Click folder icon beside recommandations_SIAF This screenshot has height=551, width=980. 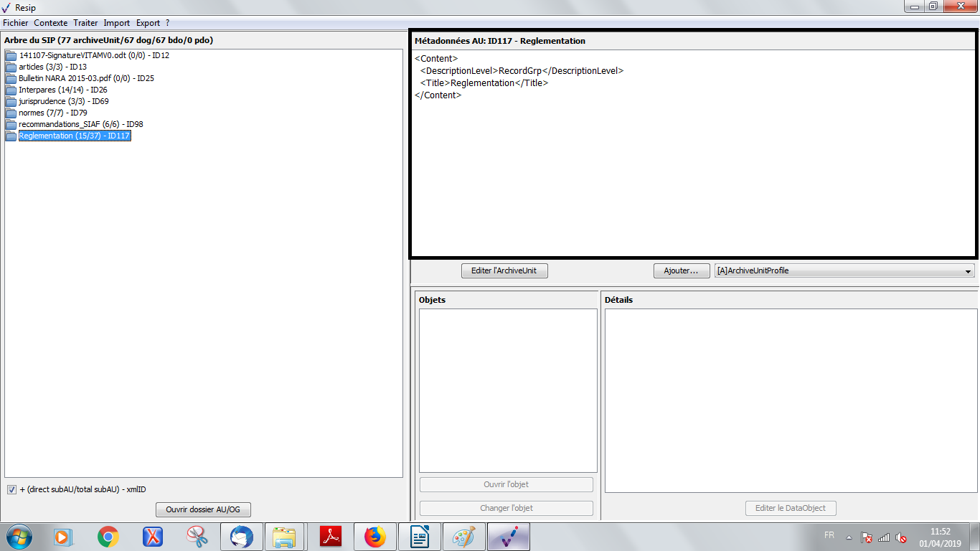coord(11,124)
